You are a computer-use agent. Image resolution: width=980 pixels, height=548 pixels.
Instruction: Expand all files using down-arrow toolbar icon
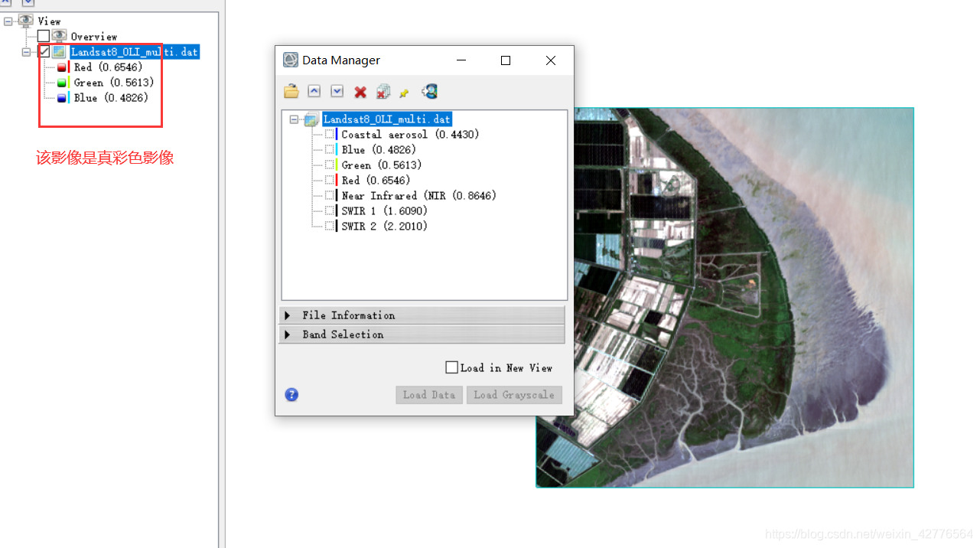click(x=337, y=91)
